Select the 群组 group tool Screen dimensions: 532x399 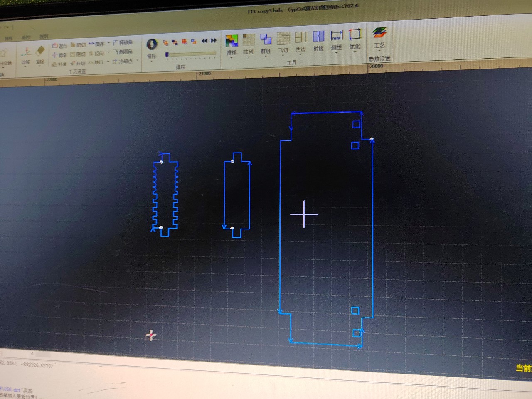coord(266,40)
